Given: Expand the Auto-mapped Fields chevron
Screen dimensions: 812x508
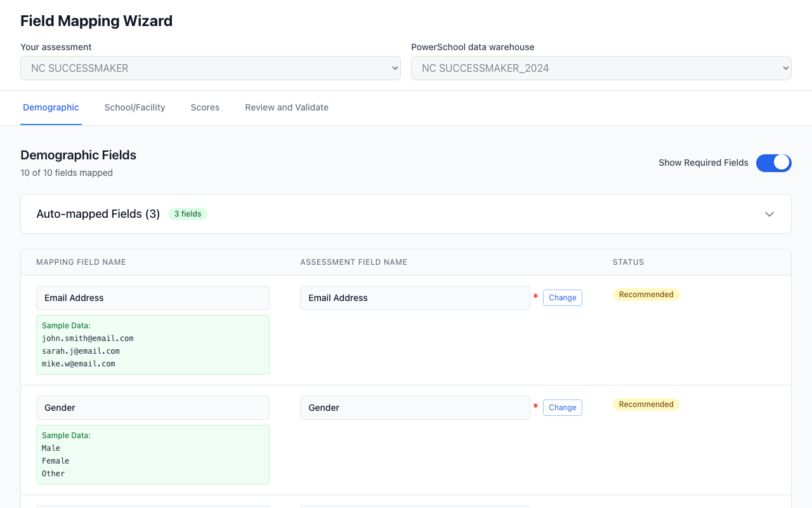Looking at the screenshot, I should 769,214.
